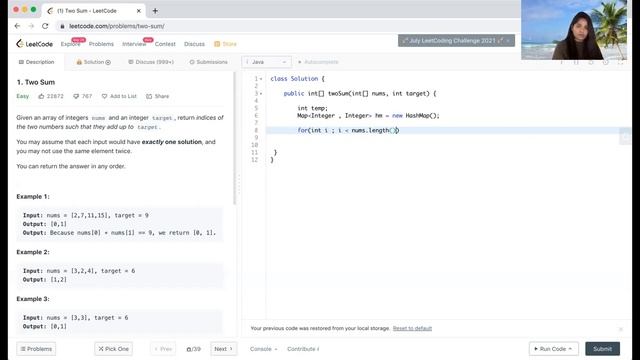
Task: Close the Two Sum - LeetCode tab
Action: coord(138,11)
